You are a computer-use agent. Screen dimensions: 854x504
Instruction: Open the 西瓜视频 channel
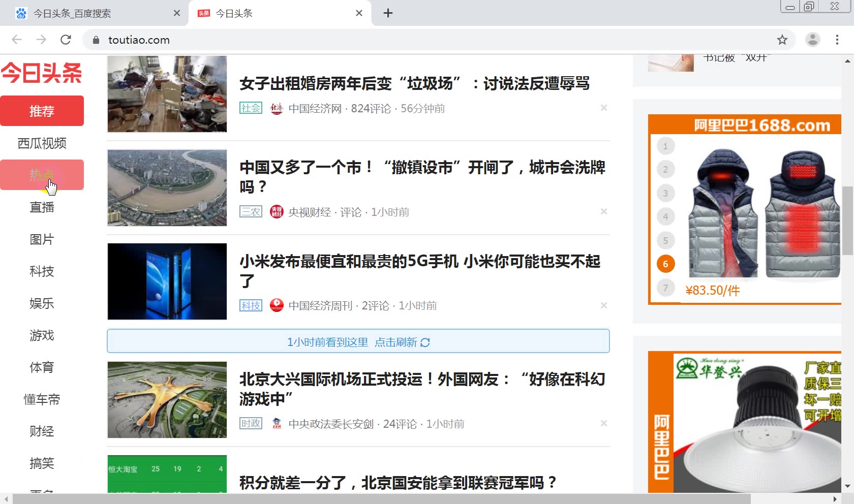click(x=42, y=143)
